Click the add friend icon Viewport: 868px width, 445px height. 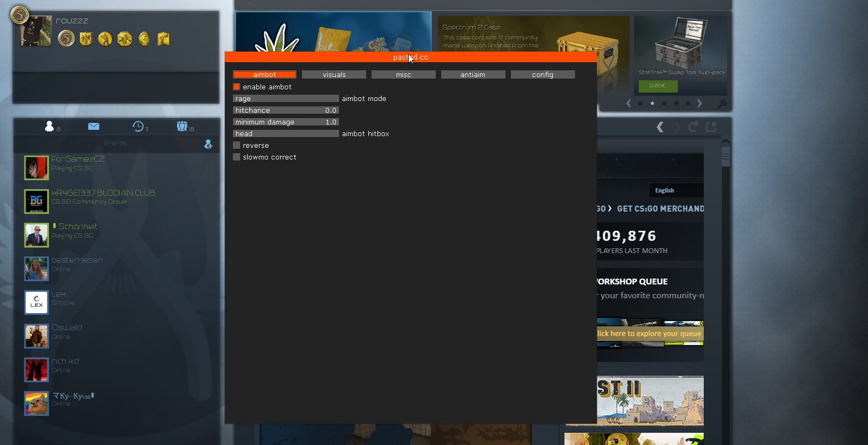point(208,144)
